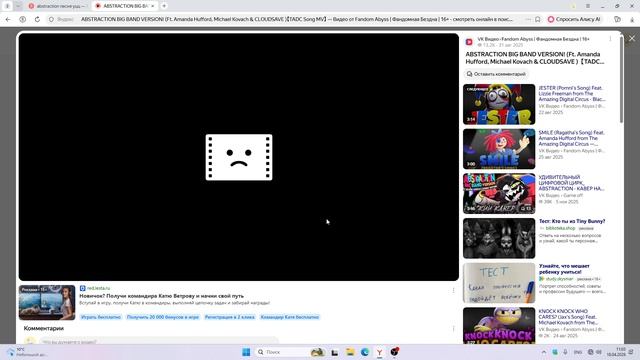Open the red-badged app icon in taskbar
The image size is (640, 360).
click(394, 351)
